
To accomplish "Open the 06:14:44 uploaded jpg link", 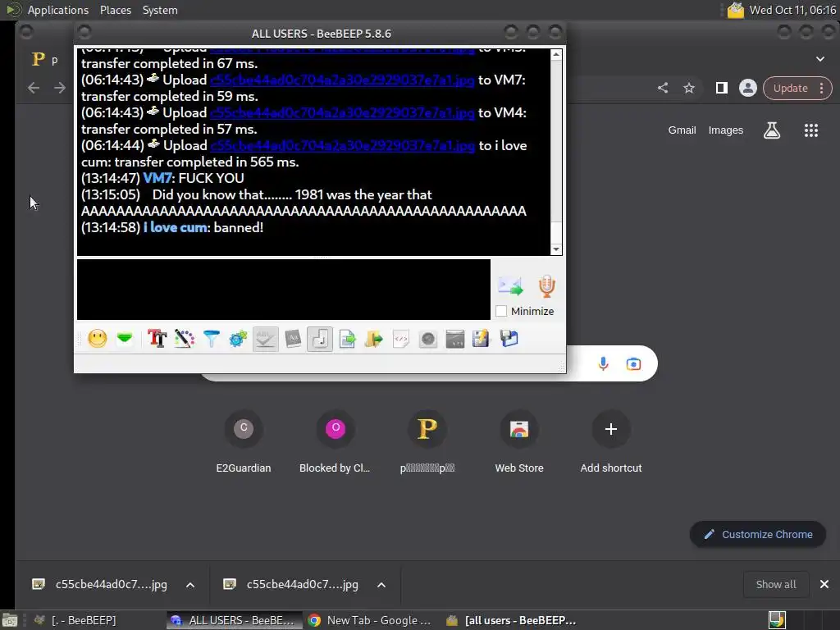I will pos(342,146).
